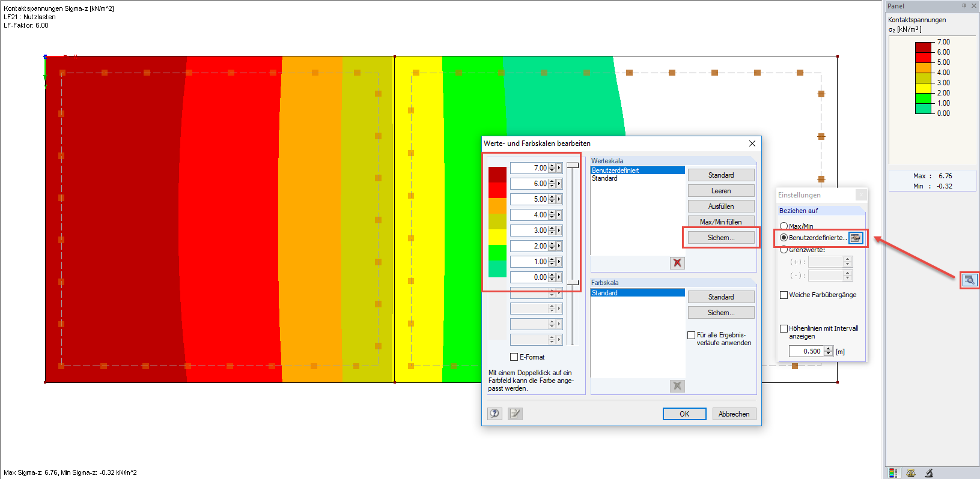The width and height of the screenshot is (980, 479).
Task: Click the 2.00 value input field
Action: [529, 246]
